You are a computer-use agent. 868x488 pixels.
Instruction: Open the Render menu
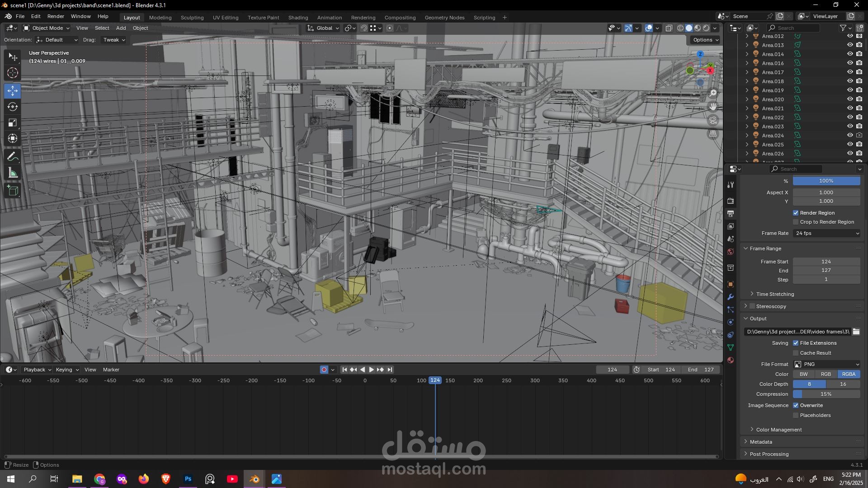[56, 16]
